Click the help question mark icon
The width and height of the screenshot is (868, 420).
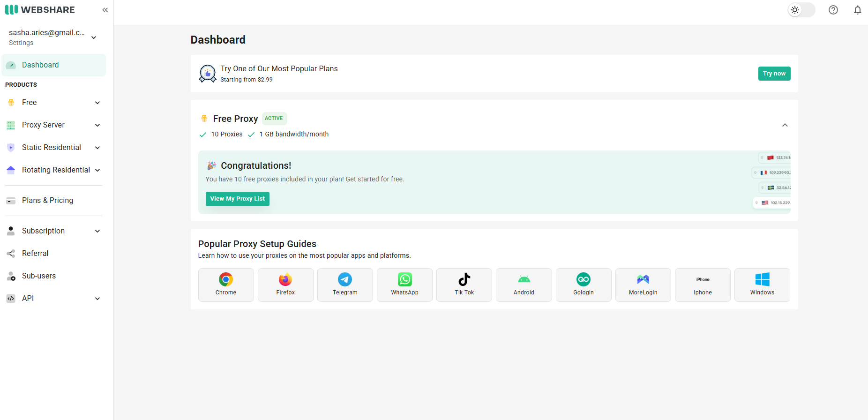pyautogui.click(x=833, y=10)
